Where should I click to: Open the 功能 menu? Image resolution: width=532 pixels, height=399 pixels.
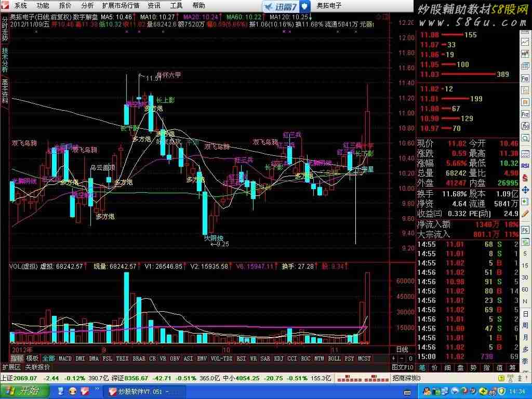[x=43, y=5]
